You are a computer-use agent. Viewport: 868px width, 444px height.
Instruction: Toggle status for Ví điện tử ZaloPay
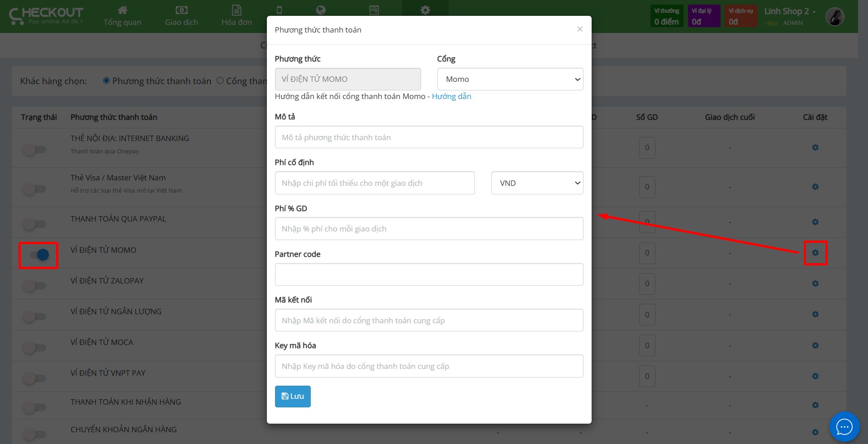pyautogui.click(x=35, y=286)
